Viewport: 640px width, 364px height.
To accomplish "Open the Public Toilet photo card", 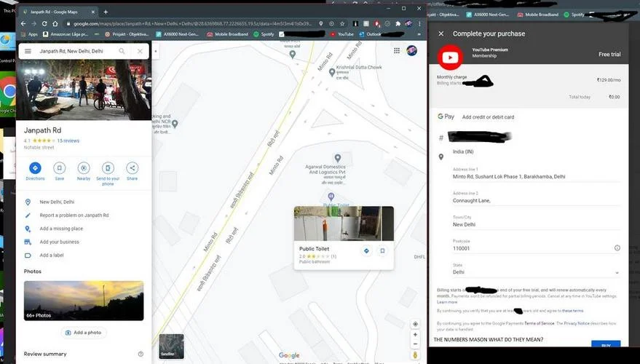I will click(344, 223).
